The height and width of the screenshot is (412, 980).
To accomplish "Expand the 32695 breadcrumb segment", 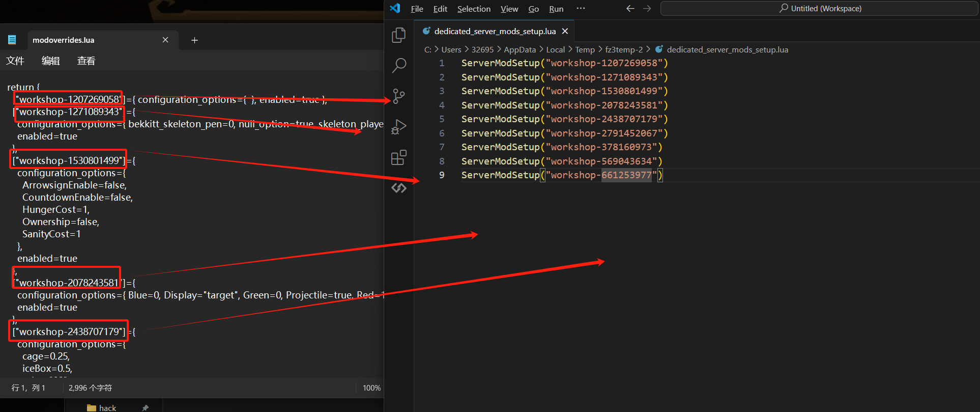I will [482, 50].
